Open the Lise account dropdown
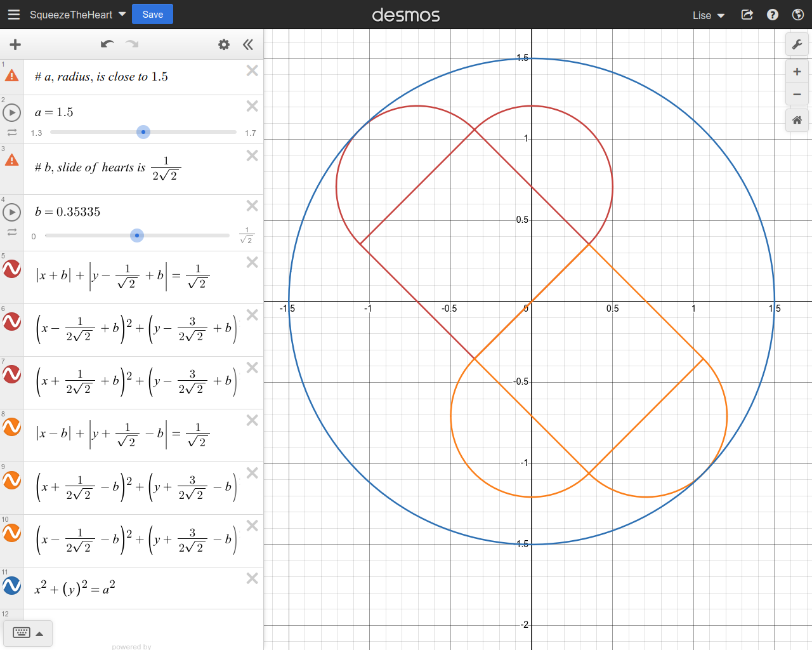 coord(708,15)
